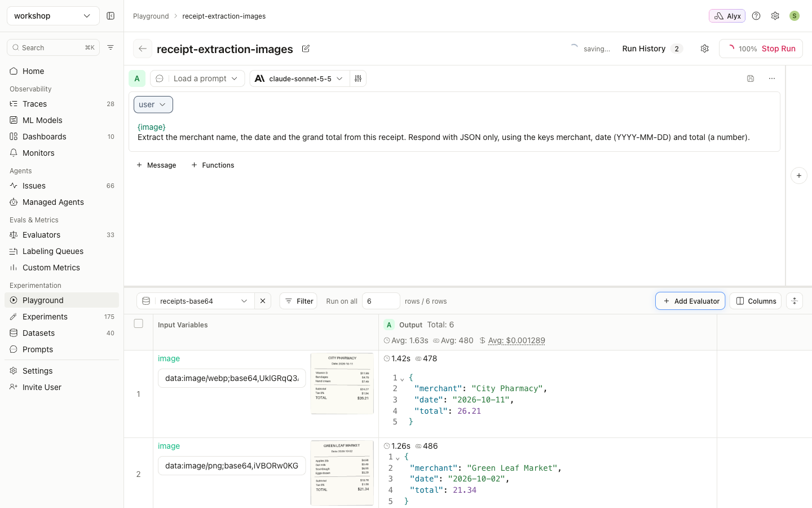Open Dashboards in sidebar
Screen dimensions: 812x508
coord(62,137)
